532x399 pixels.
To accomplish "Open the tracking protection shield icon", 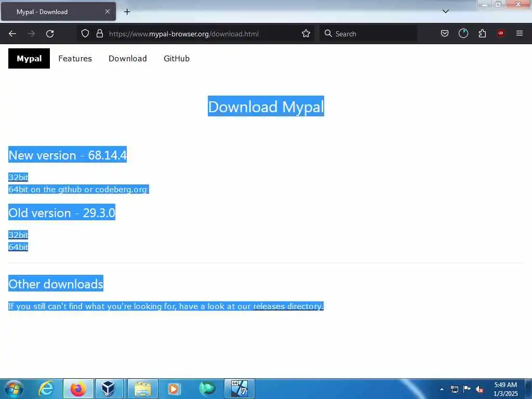I will 85,33.
